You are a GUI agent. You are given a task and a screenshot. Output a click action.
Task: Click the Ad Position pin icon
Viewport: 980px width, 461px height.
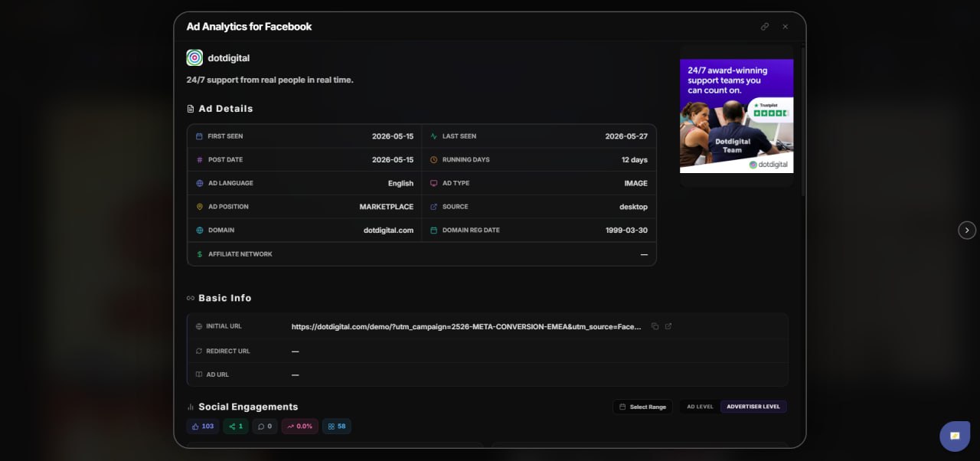point(199,207)
